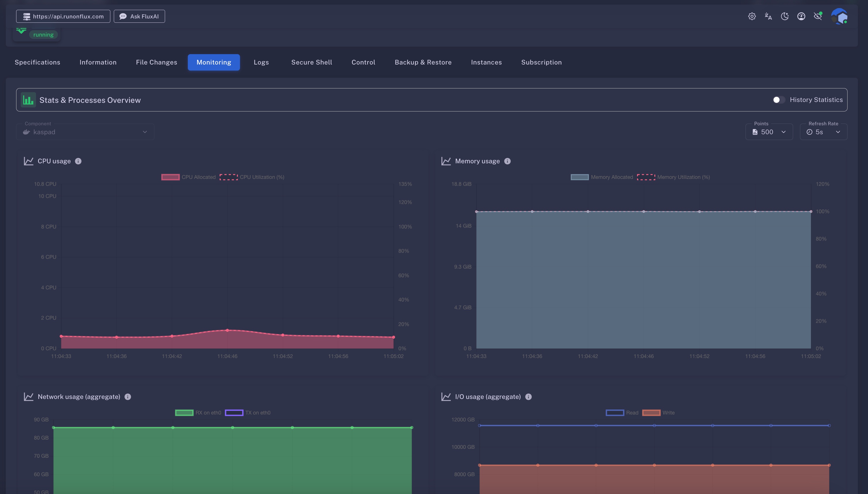Open the user avatar profile menu
This screenshot has height=494, width=868.
pos(839,16)
